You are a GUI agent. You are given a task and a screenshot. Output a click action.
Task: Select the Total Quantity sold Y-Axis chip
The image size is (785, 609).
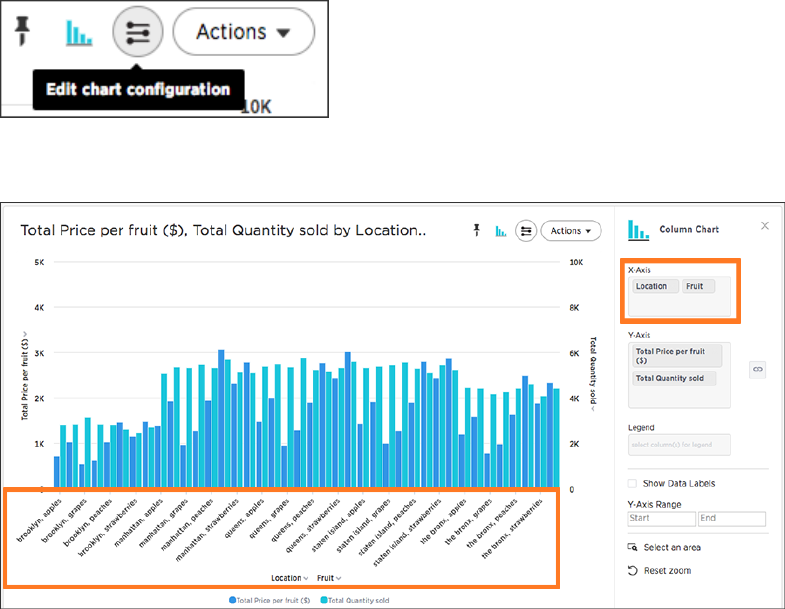pos(674,378)
